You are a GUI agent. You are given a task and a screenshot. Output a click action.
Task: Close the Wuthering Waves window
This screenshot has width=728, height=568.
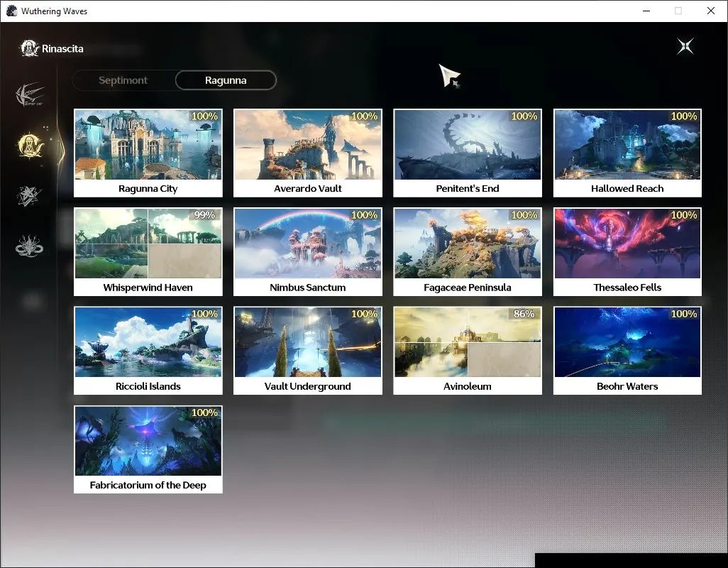(x=711, y=11)
